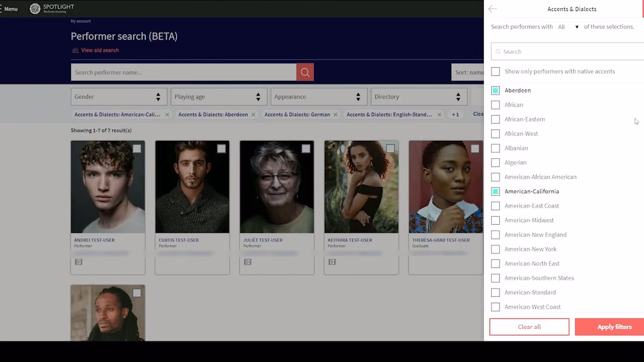Screen dimensions: 644x362
Task: Enable show only performers with native accents
Action: click(x=496, y=71)
